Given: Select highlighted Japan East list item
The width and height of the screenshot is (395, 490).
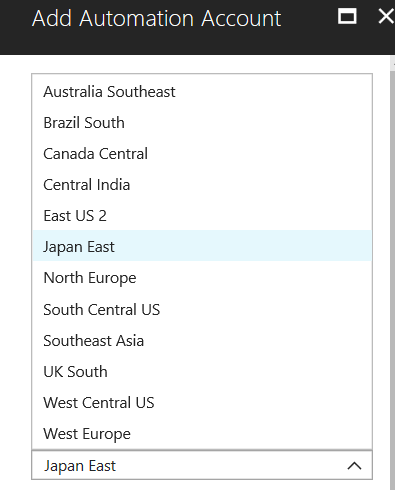Looking at the screenshot, I should (x=202, y=246).
